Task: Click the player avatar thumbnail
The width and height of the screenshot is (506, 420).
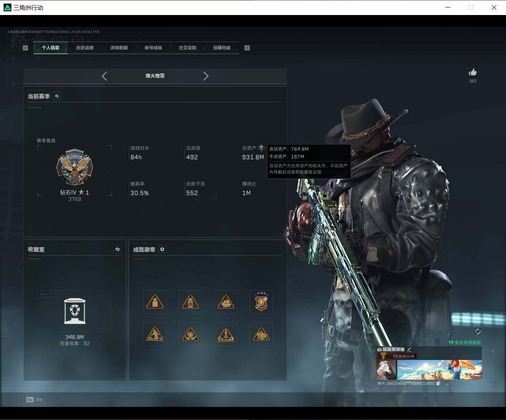Action: [x=386, y=369]
